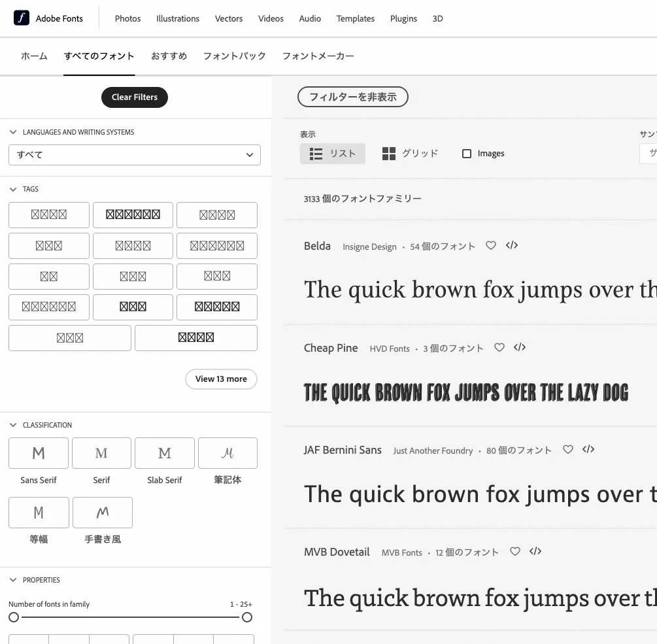
Task: Click the Clear Filters button
Action: coord(135,97)
